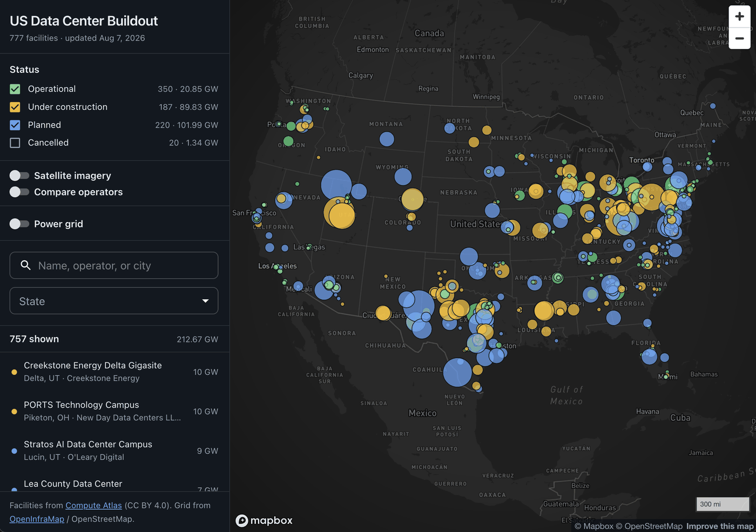Click the yellow bubble near Ciudad Juárez
756x532 pixels.
point(383,313)
